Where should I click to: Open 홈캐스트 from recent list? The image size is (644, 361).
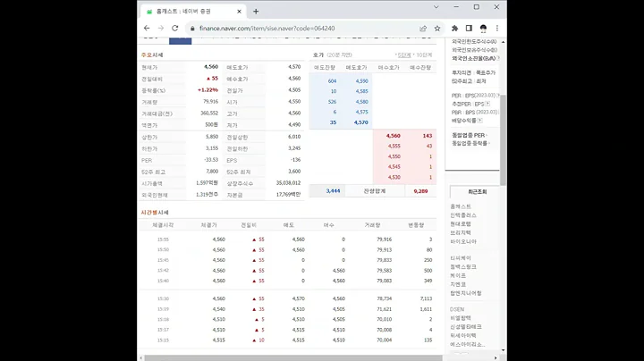click(x=461, y=206)
